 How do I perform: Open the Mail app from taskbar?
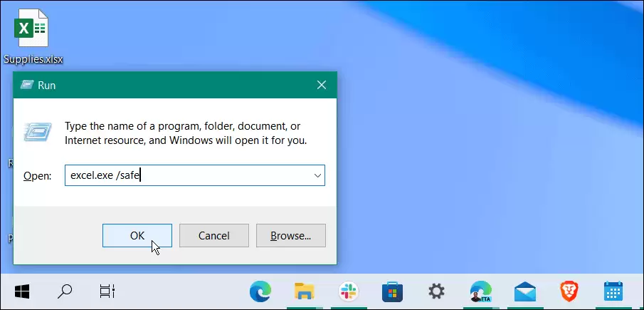[x=525, y=291]
